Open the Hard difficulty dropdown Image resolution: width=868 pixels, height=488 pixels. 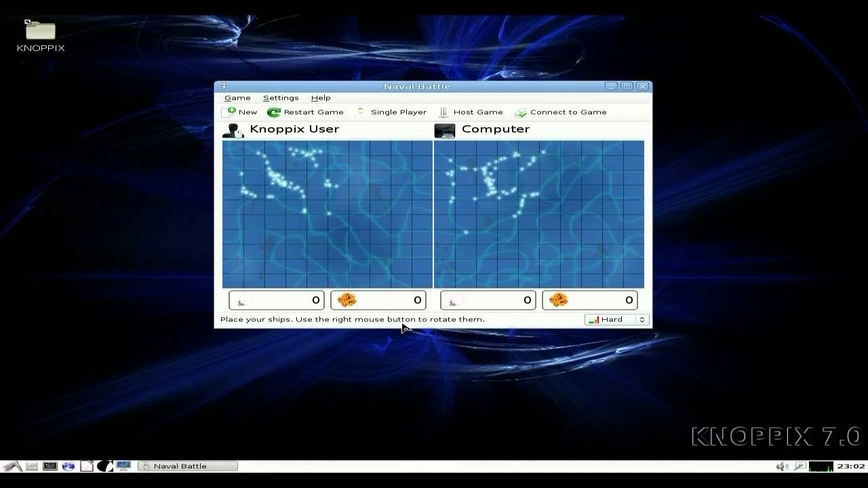pos(616,319)
